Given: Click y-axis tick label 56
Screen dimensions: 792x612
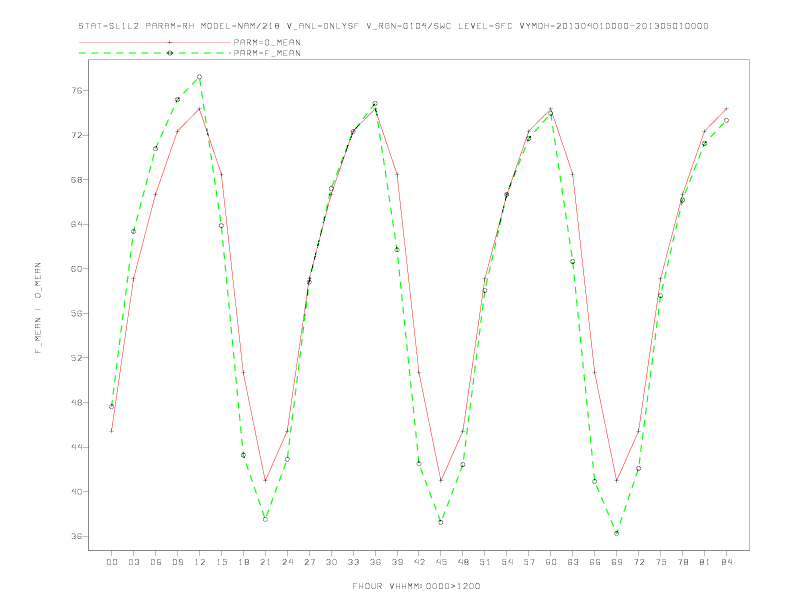Looking at the screenshot, I should click(x=77, y=313).
